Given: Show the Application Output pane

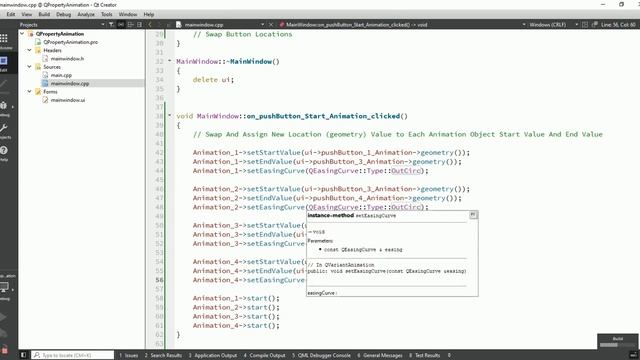Looking at the screenshot, I should (213, 355).
